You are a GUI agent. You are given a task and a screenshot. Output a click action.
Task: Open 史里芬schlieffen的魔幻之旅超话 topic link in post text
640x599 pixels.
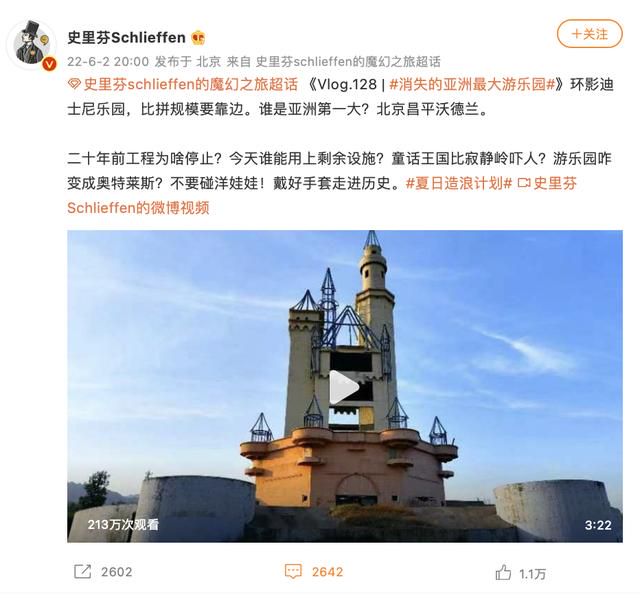coord(191,84)
